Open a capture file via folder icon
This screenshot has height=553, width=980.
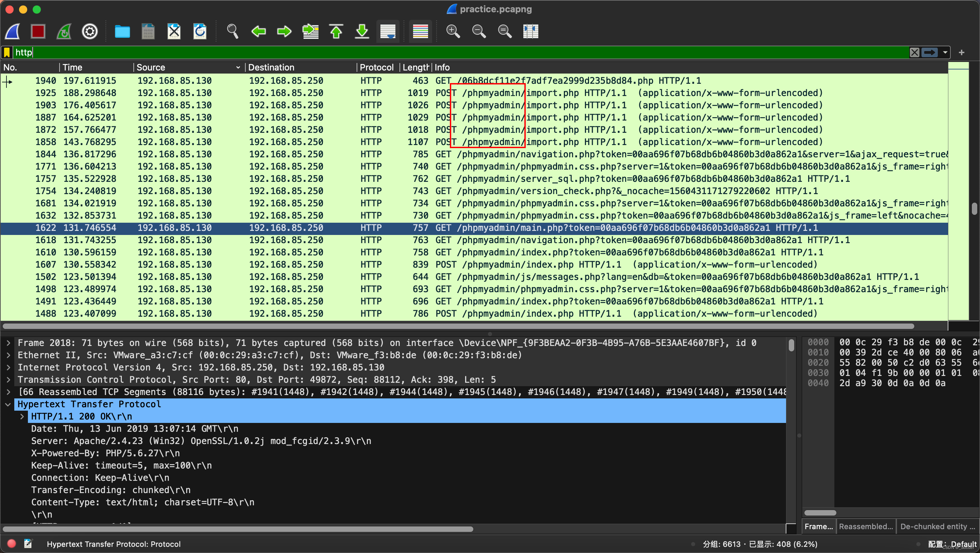click(x=122, y=31)
